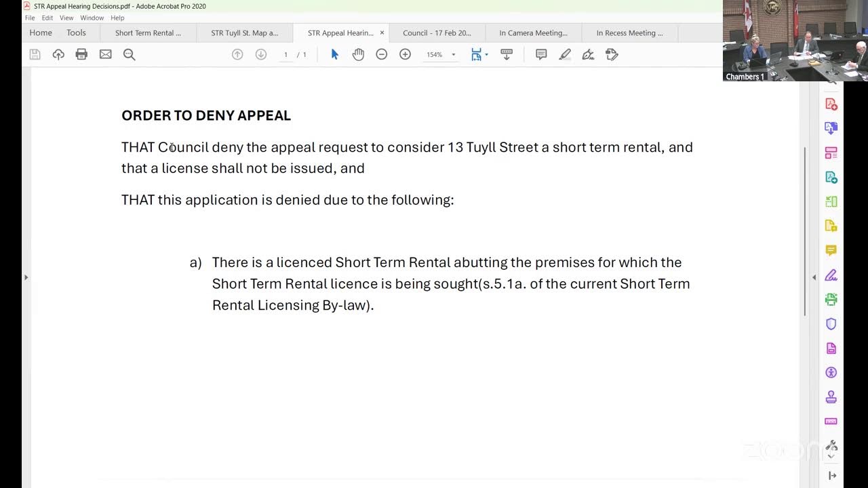Click the page number input field

click(x=285, y=54)
